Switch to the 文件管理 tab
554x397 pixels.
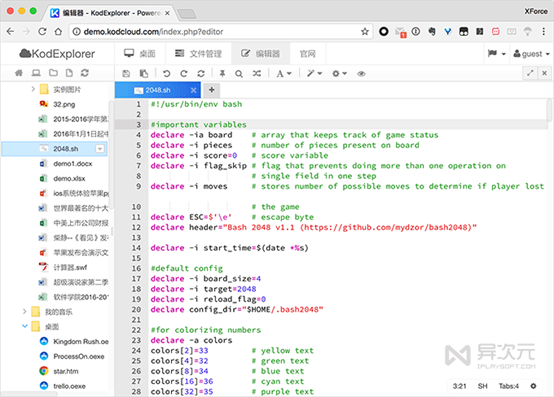[198, 54]
